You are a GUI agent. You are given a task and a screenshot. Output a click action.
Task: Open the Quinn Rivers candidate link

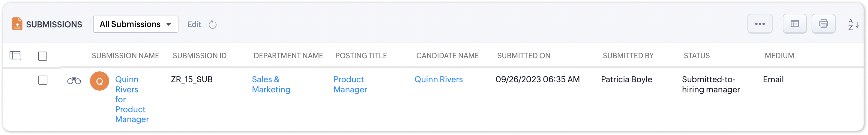[438, 79]
